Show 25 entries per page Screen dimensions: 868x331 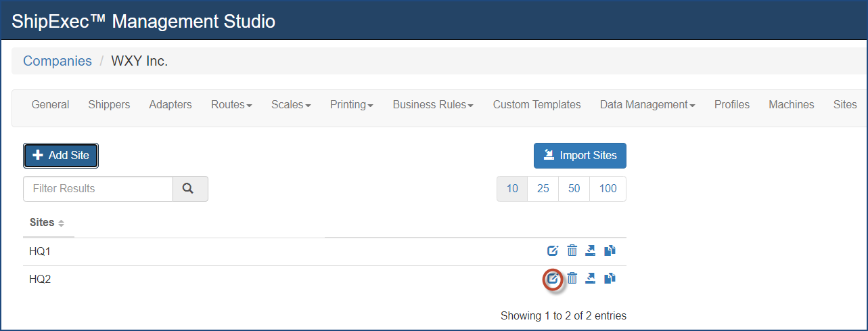pyautogui.click(x=543, y=189)
